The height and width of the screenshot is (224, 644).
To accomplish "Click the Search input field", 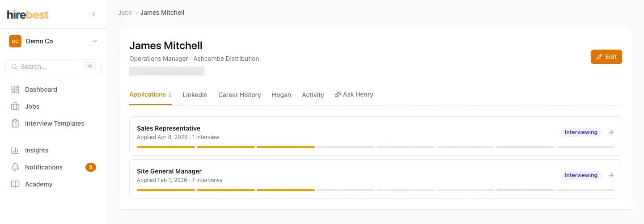I will (x=53, y=67).
